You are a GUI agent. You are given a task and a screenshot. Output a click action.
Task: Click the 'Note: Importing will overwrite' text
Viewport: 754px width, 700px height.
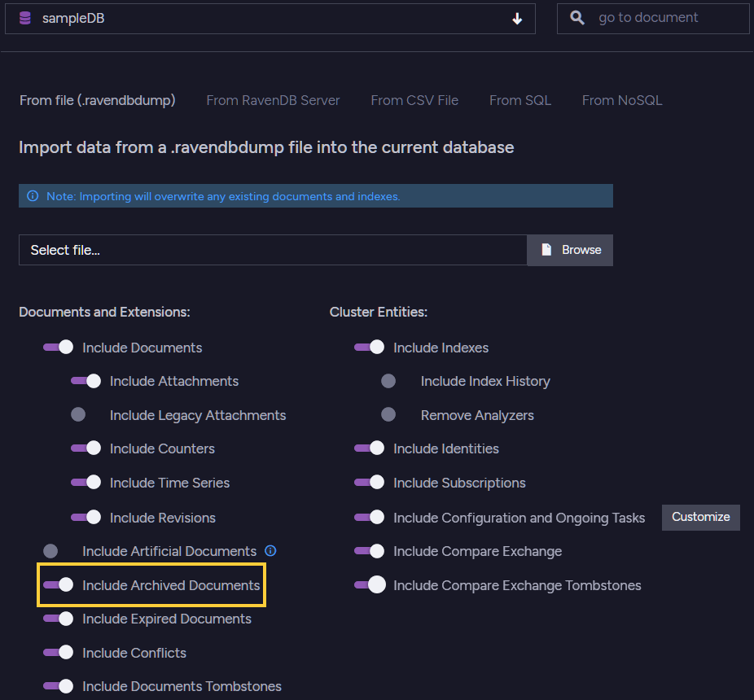(223, 196)
